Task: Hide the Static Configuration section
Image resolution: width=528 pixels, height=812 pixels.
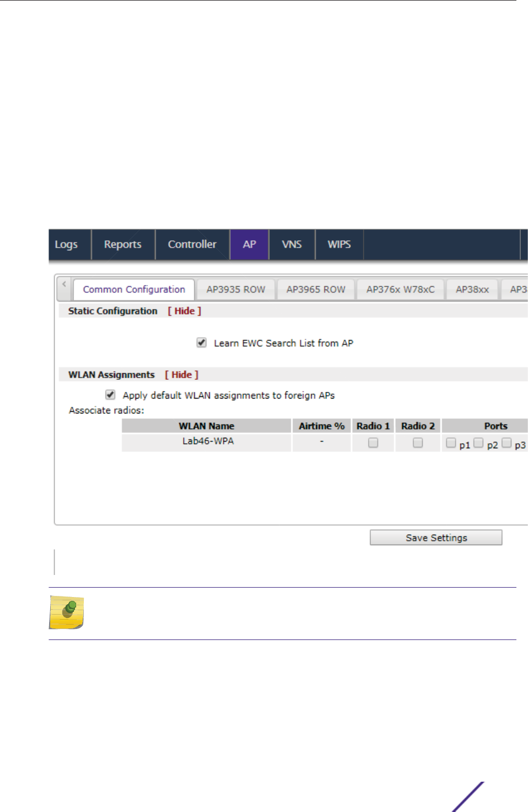Action: pyautogui.click(x=184, y=311)
